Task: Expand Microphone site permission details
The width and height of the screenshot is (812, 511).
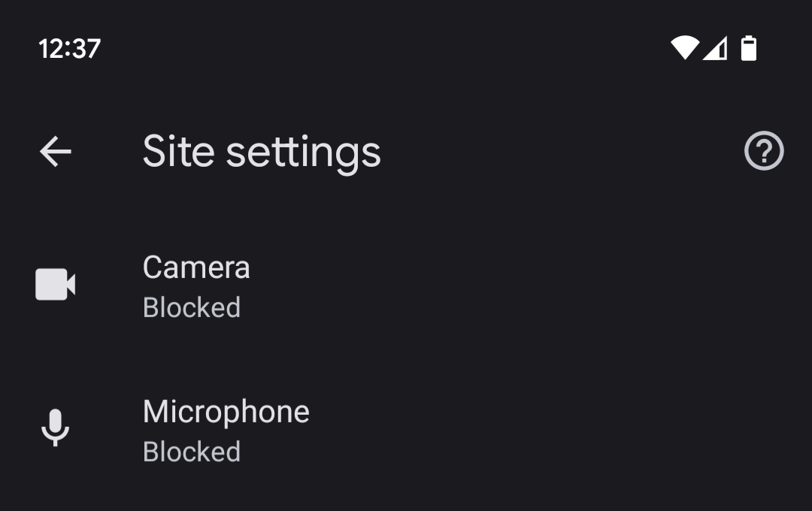Action: 376,431
